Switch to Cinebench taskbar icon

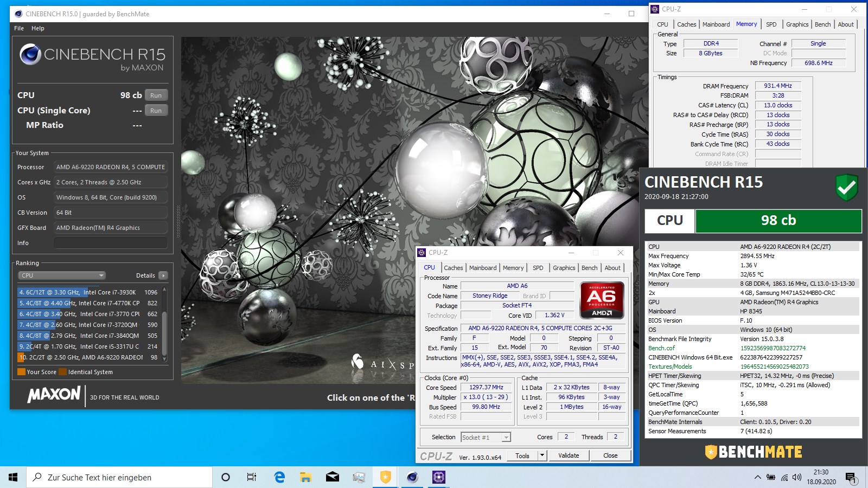tap(412, 477)
